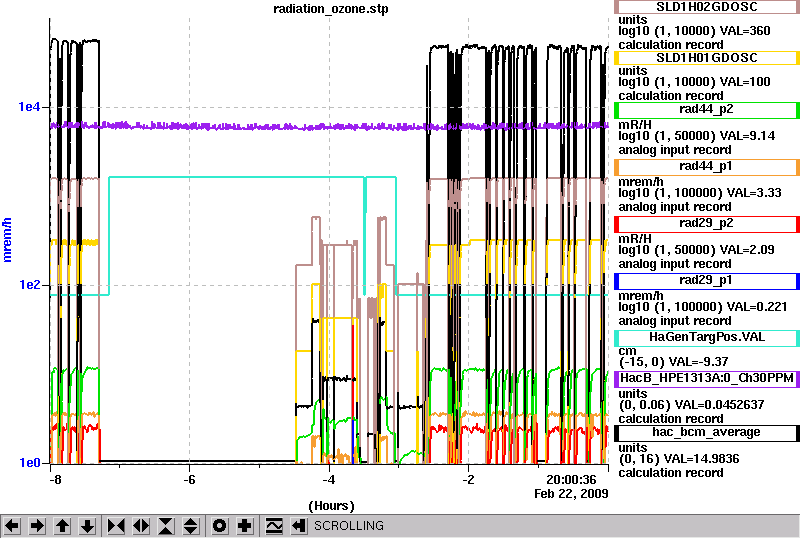Select the HaGenTargPos.VAL cyan legend entry

pyautogui.click(x=707, y=338)
